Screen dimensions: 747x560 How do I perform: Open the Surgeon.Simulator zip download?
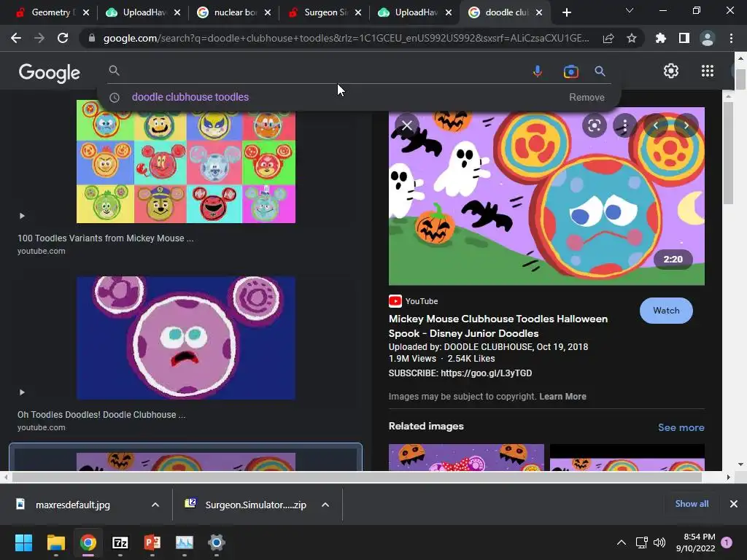coord(255,505)
